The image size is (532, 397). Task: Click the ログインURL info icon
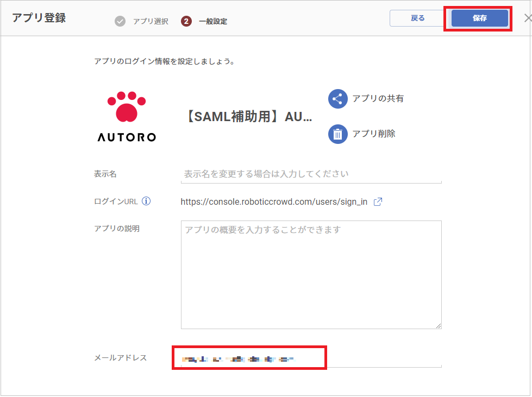click(146, 201)
